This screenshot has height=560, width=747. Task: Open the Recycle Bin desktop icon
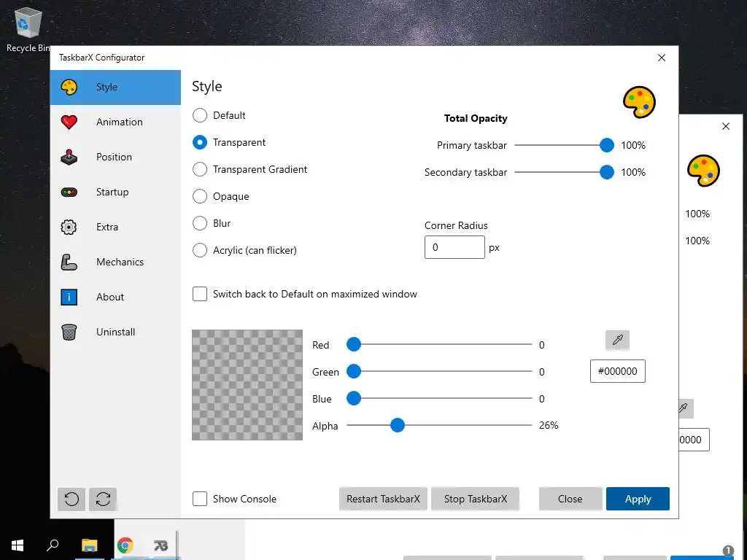click(28, 30)
